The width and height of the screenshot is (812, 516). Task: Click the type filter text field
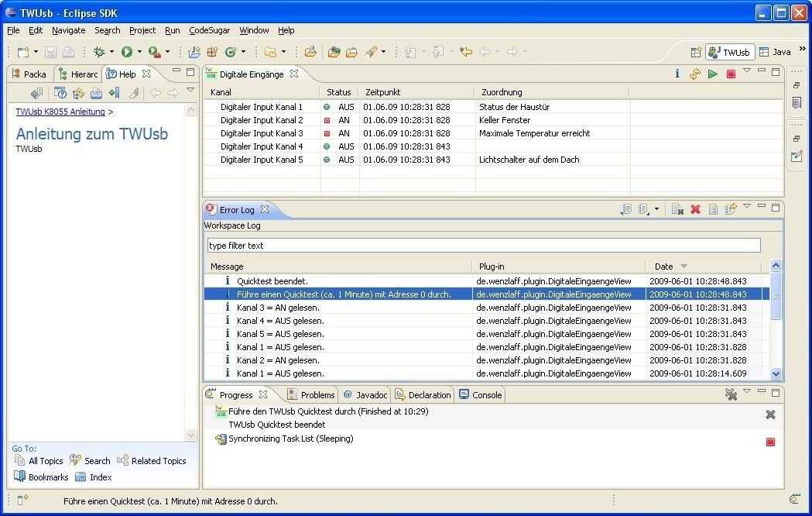[x=484, y=246]
